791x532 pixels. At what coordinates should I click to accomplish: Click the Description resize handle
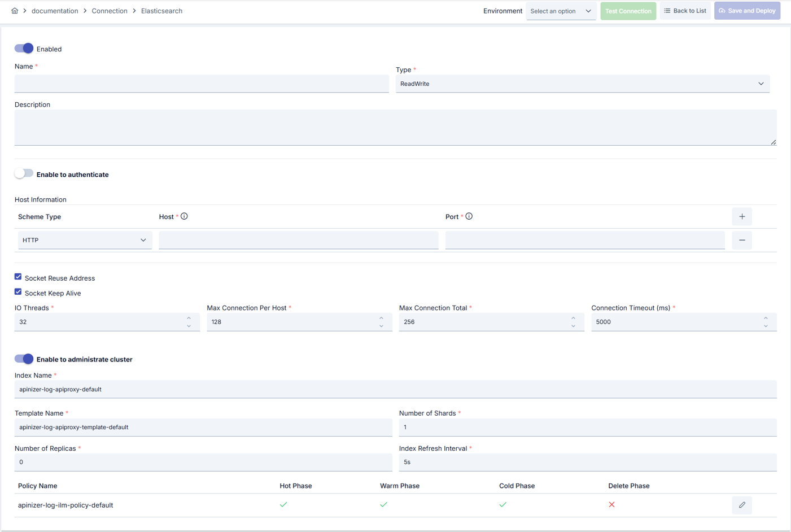(773, 142)
